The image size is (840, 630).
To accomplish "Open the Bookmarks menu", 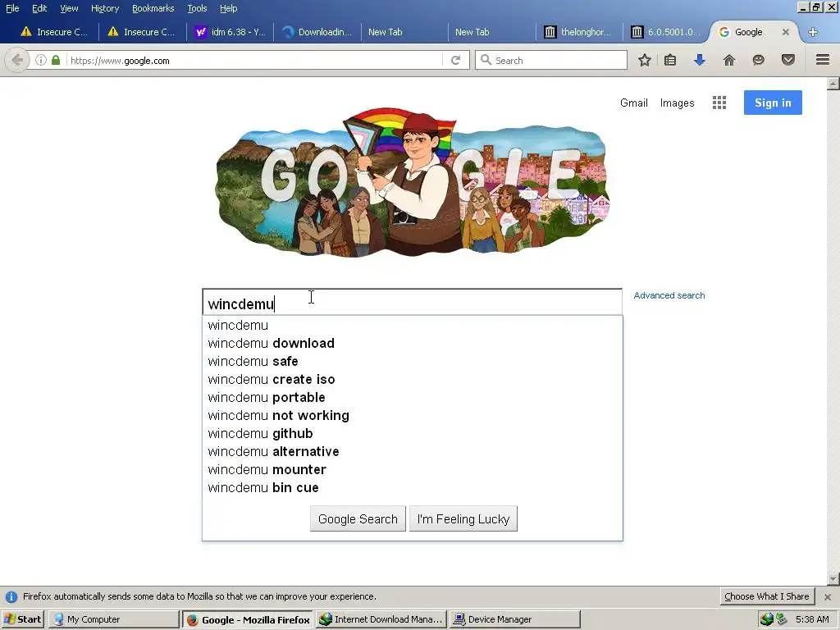I will click(153, 8).
